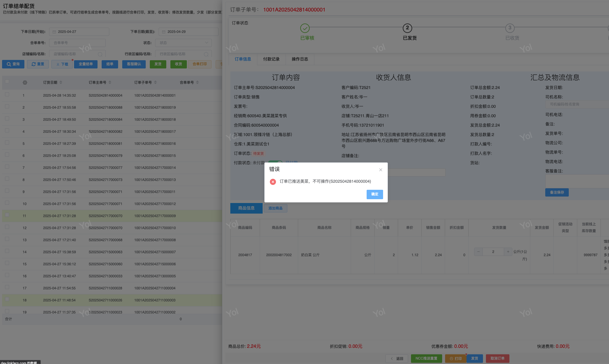Click the plus stepper for 发货数量
Screen dimensions: 609x364
tap(508, 252)
